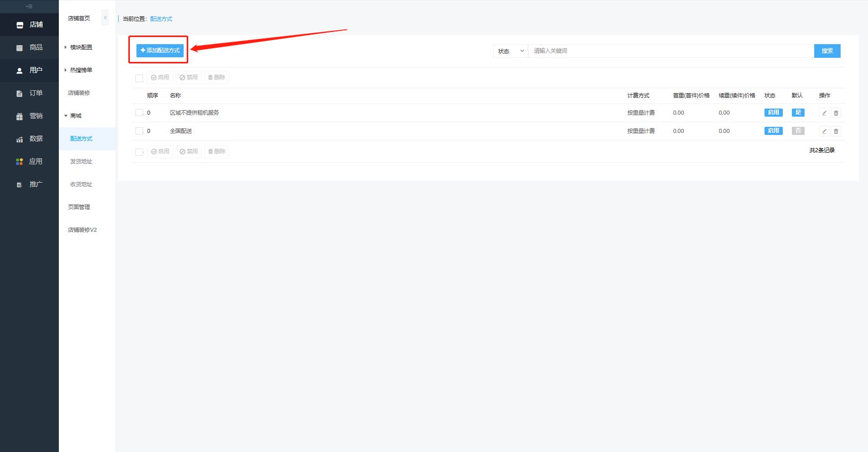Edit the 区域不提供租机服务 row with the pencil icon
Viewport: 868px width, 452px height.
(x=824, y=113)
